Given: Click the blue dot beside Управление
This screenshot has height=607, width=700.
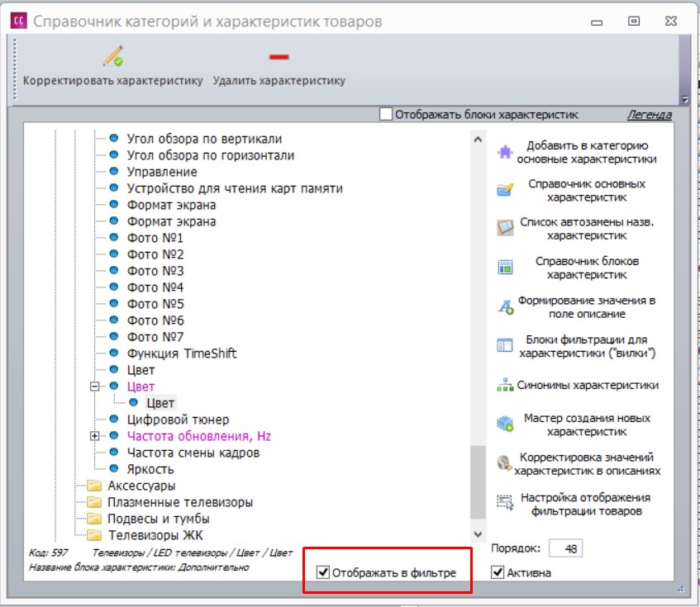Looking at the screenshot, I should 114,171.
